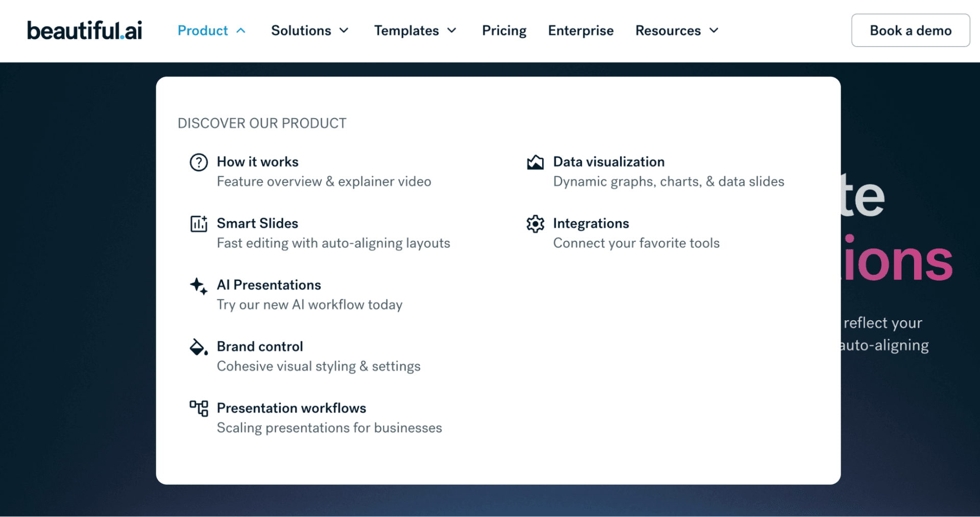
Task: Open the How it works link
Action: pos(258,162)
